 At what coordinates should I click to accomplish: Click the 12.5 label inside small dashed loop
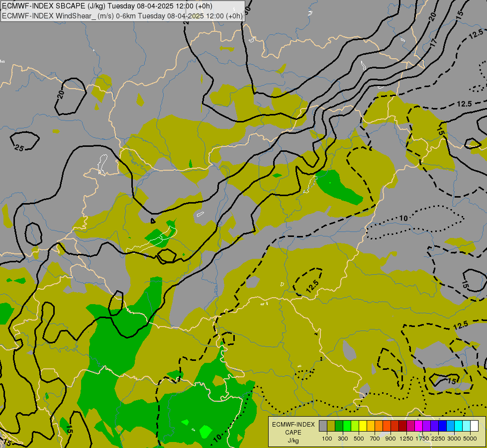point(312,286)
